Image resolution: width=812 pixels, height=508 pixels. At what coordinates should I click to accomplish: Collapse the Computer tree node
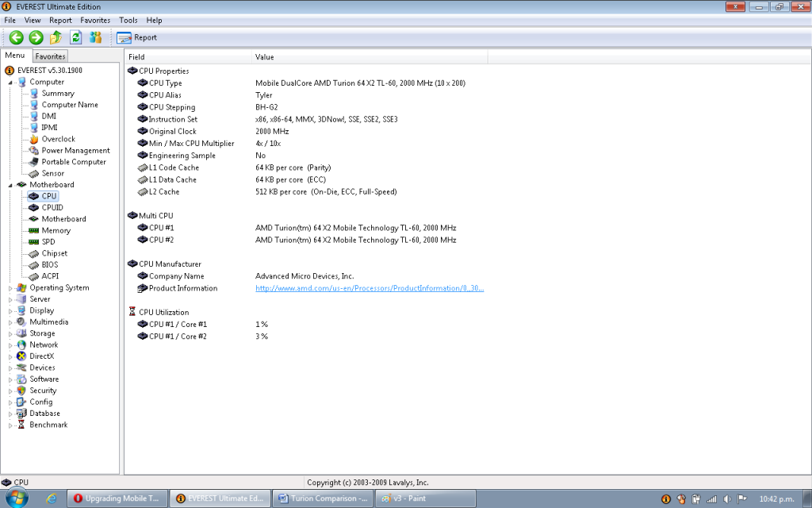10,83
